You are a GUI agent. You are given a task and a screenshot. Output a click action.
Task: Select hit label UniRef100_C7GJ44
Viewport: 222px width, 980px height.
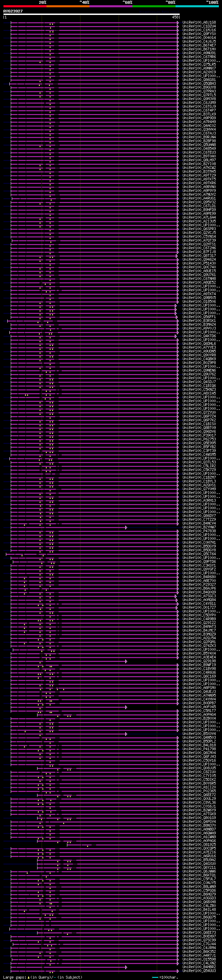[199, 944]
